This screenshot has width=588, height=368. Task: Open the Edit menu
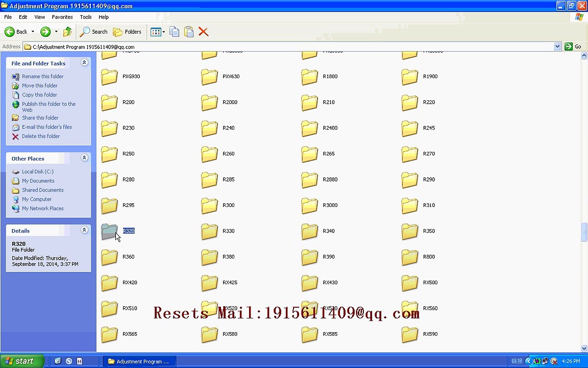[23, 17]
